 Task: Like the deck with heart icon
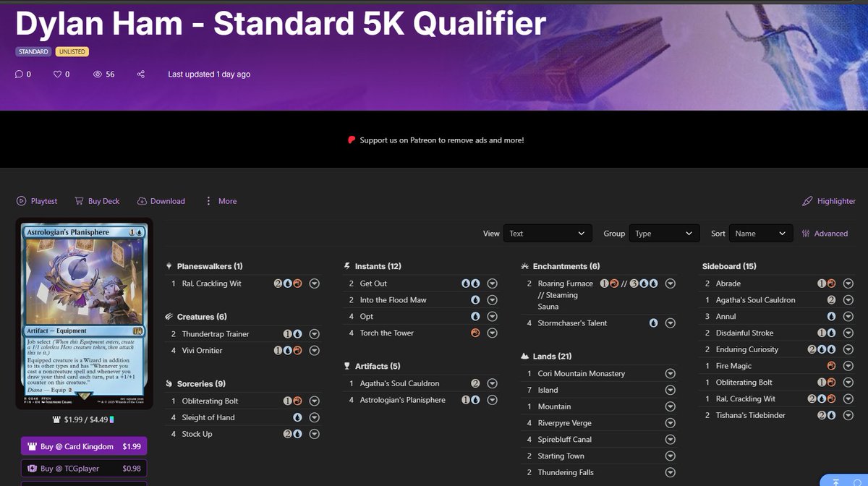57,74
